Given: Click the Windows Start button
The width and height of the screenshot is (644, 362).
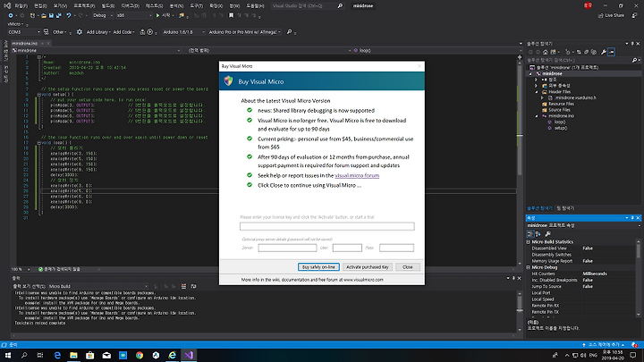Looking at the screenshot, I should pyautogui.click(x=8, y=355).
